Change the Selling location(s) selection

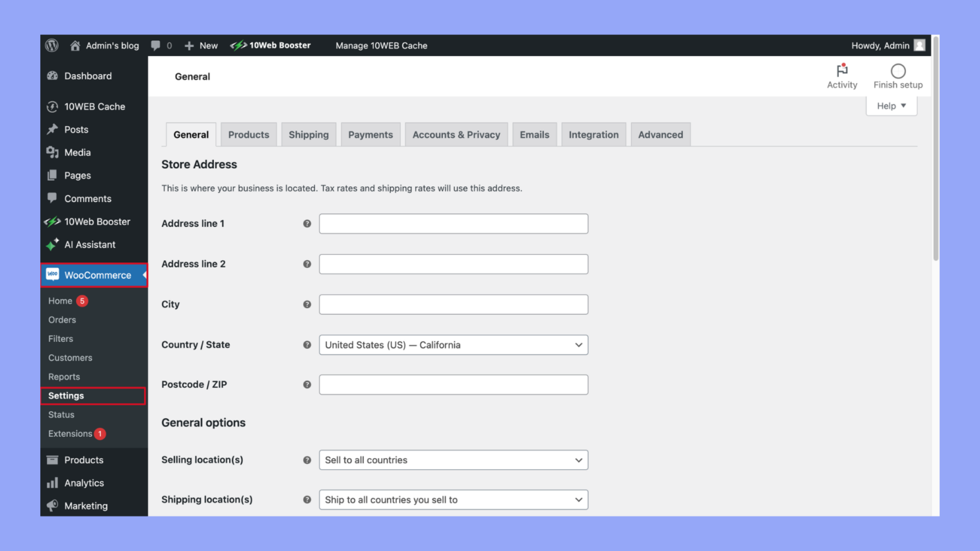click(x=453, y=460)
